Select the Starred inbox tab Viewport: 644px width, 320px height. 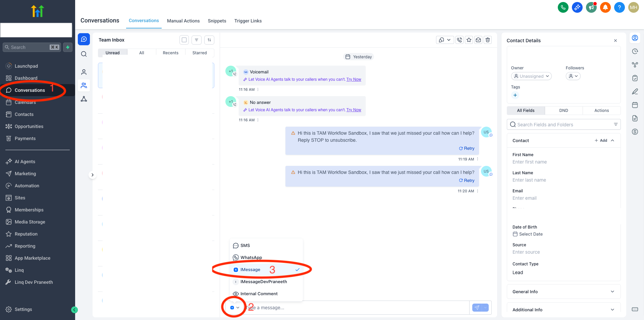click(x=200, y=53)
